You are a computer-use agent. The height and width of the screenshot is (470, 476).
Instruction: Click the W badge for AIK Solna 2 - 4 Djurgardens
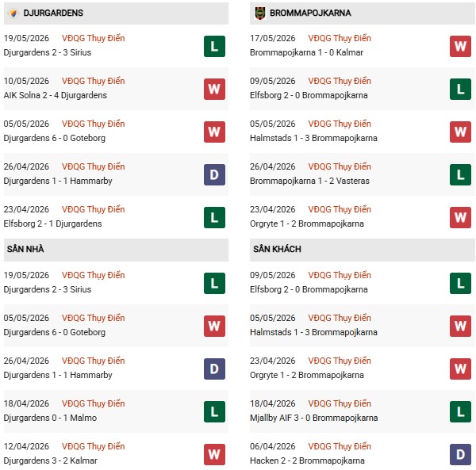click(x=214, y=89)
